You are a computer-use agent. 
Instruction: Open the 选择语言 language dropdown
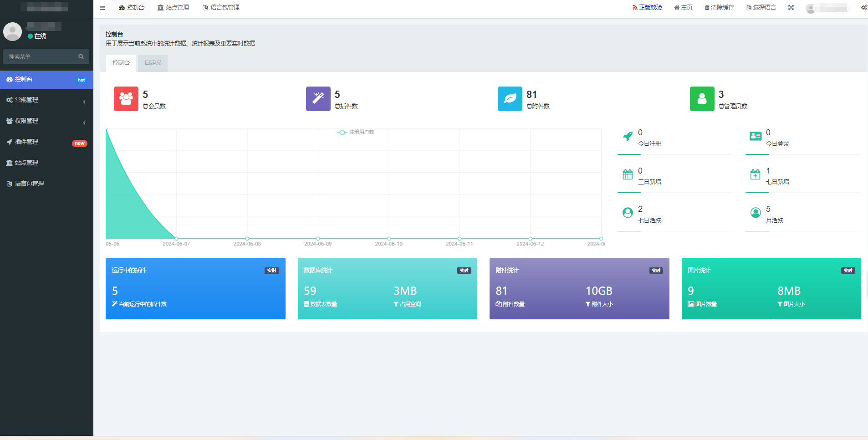pos(761,8)
